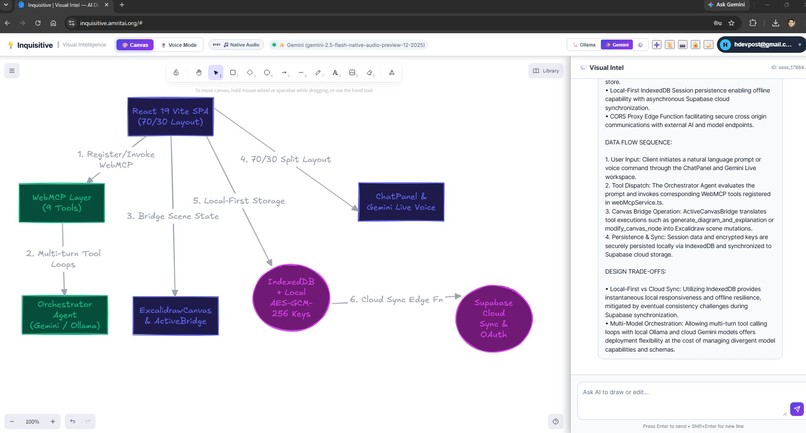This screenshot has height=433, width=806.
Task: Reset zoom via the 100% label
Action: tap(32, 422)
